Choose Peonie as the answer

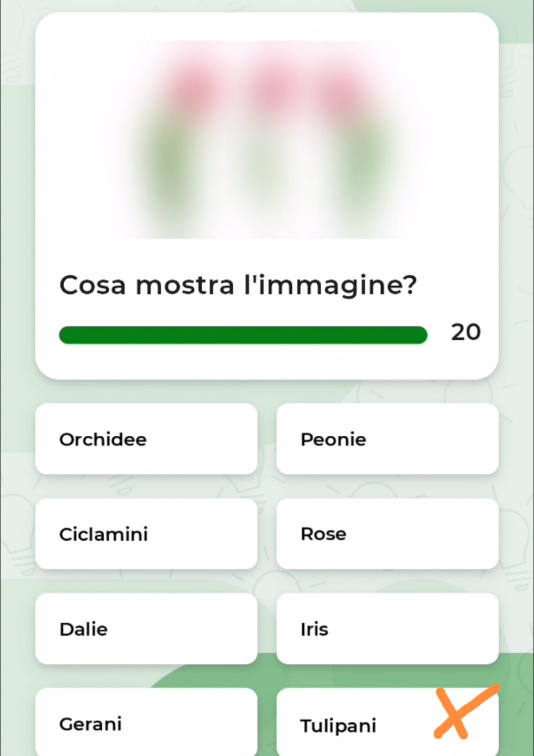pyautogui.click(x=387, y=439)
